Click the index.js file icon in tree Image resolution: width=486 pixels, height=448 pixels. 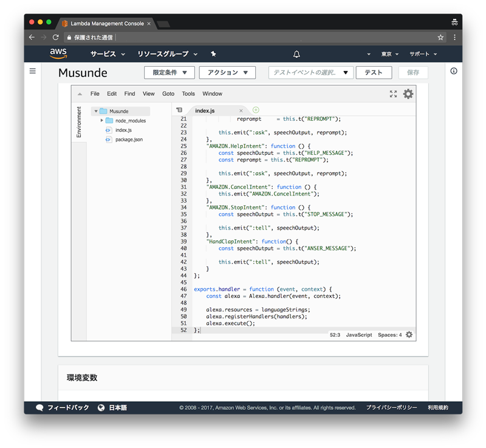(108, 130)
